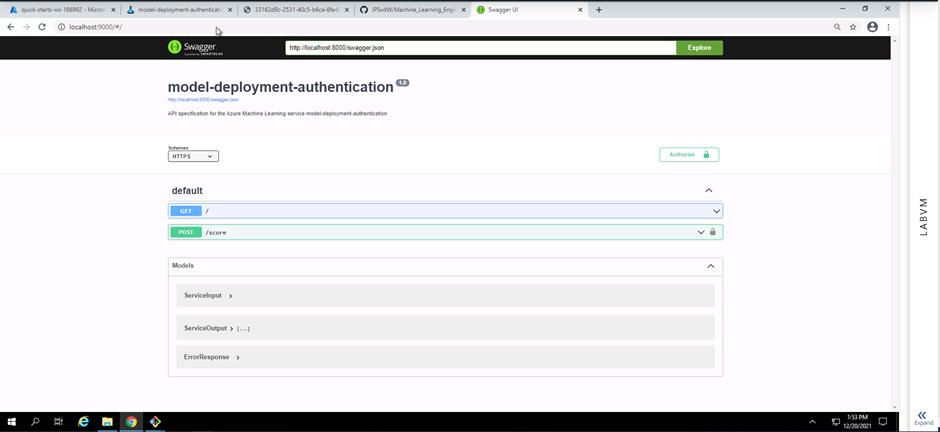Open File Explorer from taskbar
Image resolution: width=940 pixels, height=432 pixels.
pyautogui.click(x=107, y=422)
